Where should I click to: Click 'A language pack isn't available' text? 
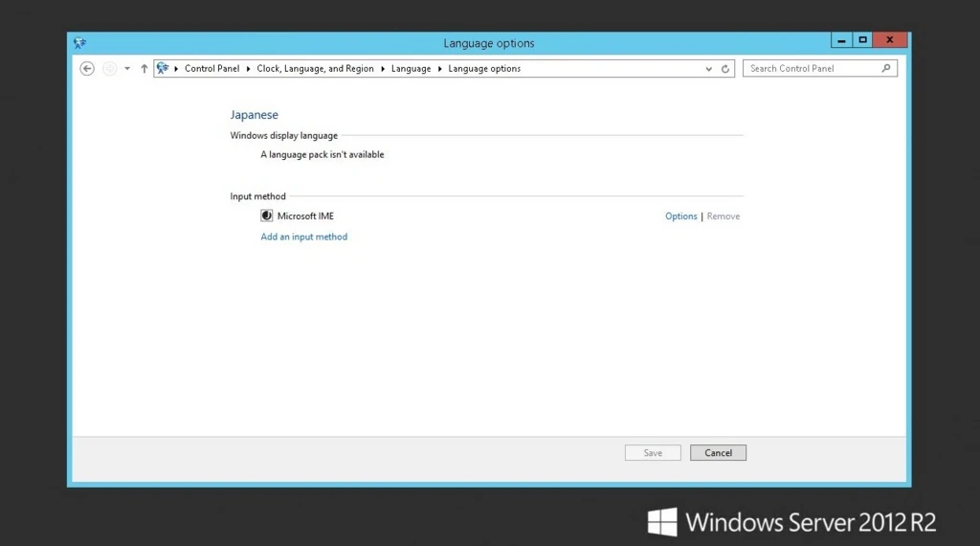(323, 154)
